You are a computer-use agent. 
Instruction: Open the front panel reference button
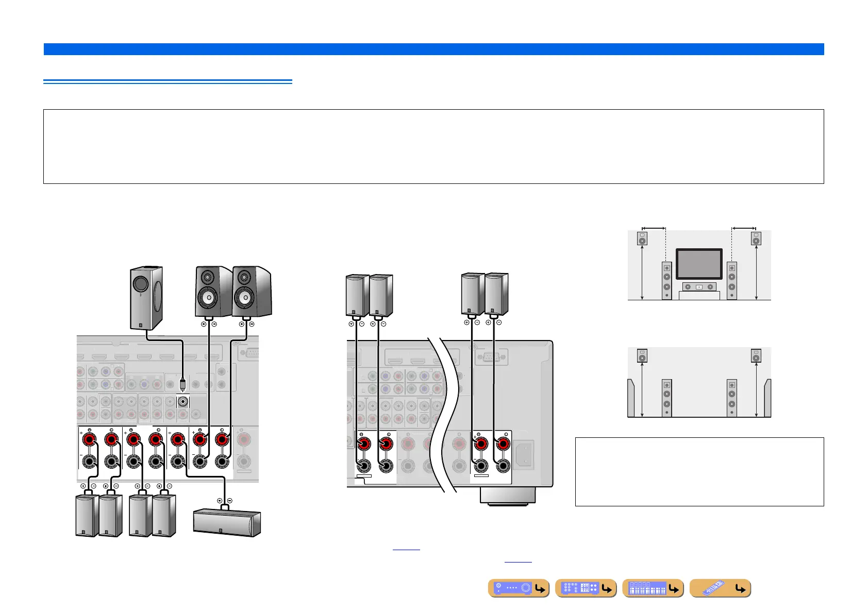pos(519,588)
